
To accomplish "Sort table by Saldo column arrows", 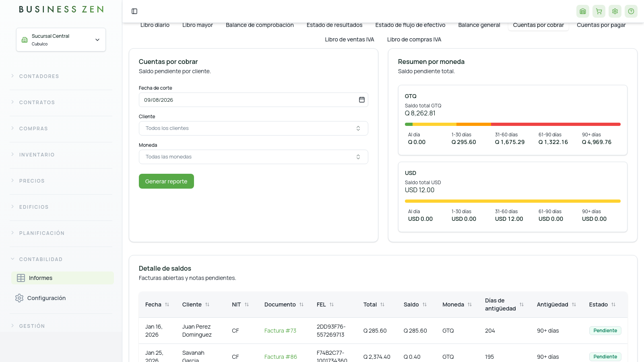I will pos(424,304).
